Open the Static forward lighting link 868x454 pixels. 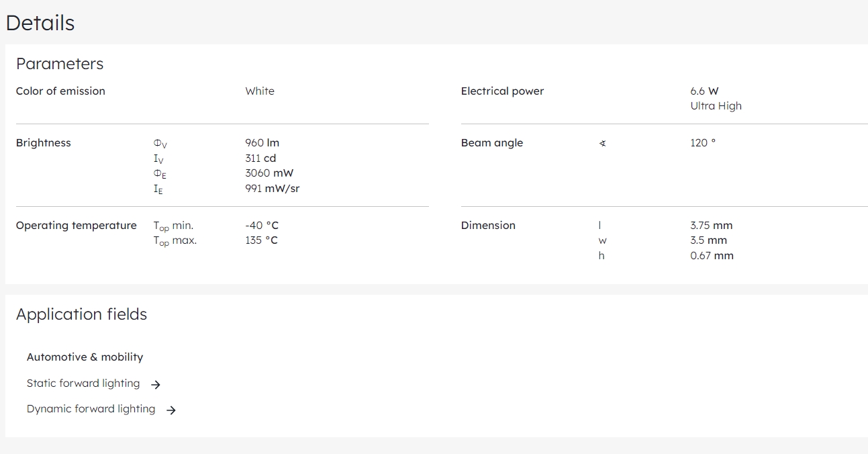[x=83, y=383]
